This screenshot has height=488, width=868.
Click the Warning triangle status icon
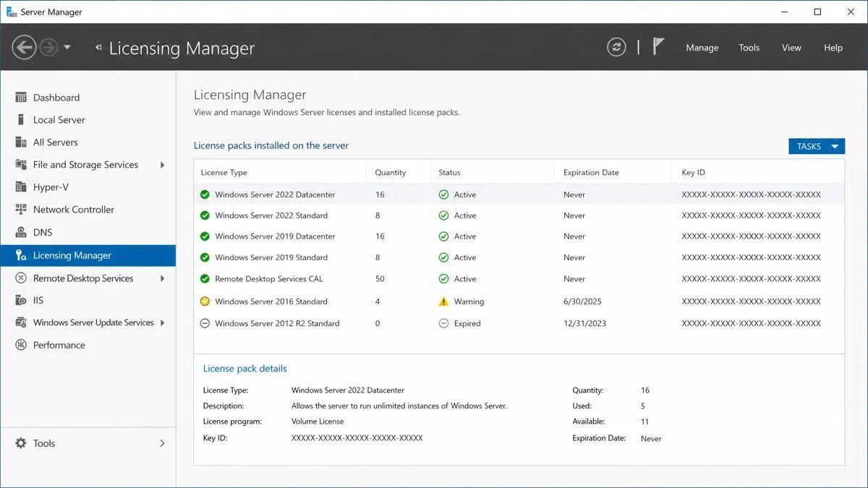coord(443,301)
